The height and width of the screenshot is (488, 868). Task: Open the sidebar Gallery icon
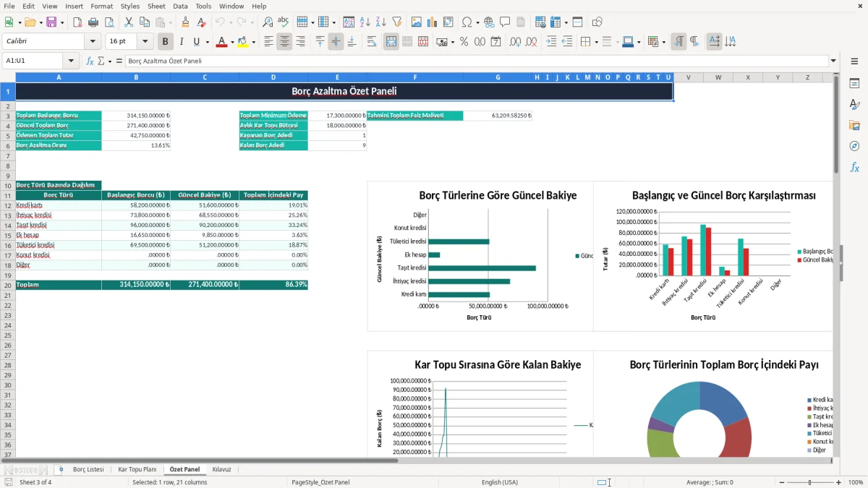[854, 125]
